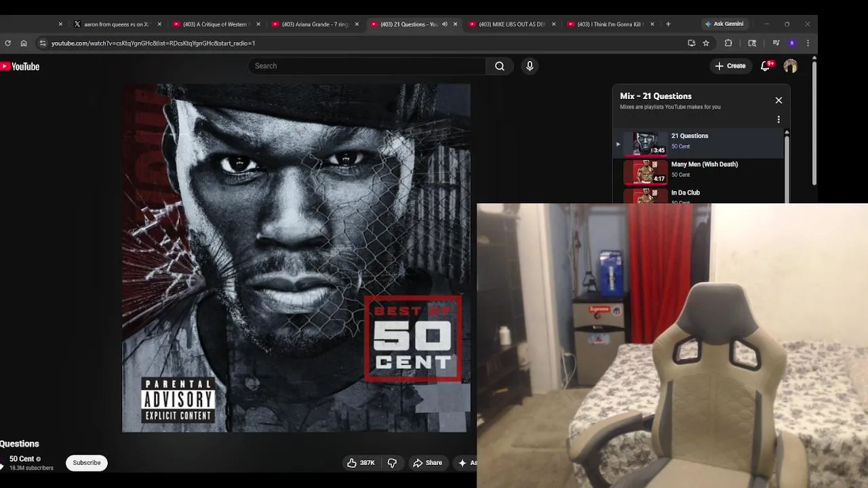Click the Best of 50 Cent video player

point(296,258)
